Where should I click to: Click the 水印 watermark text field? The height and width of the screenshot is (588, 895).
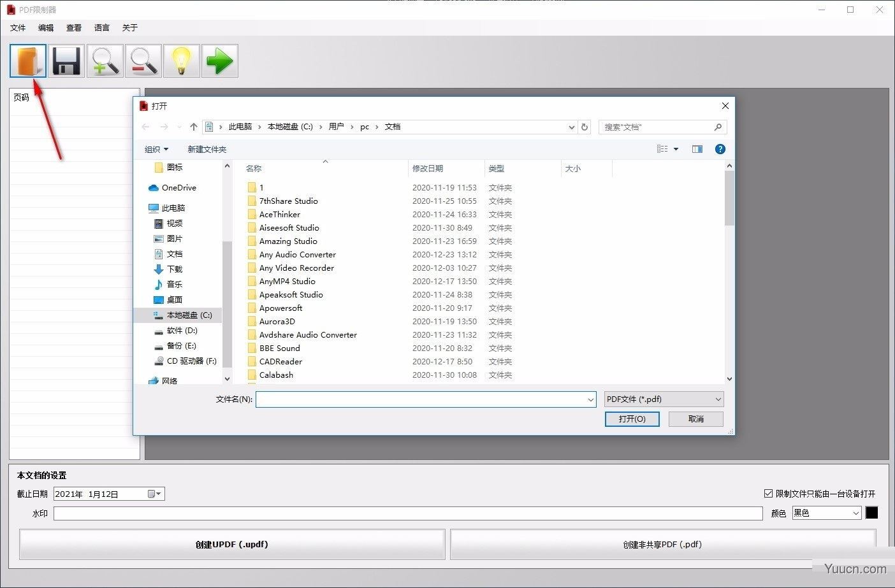point(408,513)
